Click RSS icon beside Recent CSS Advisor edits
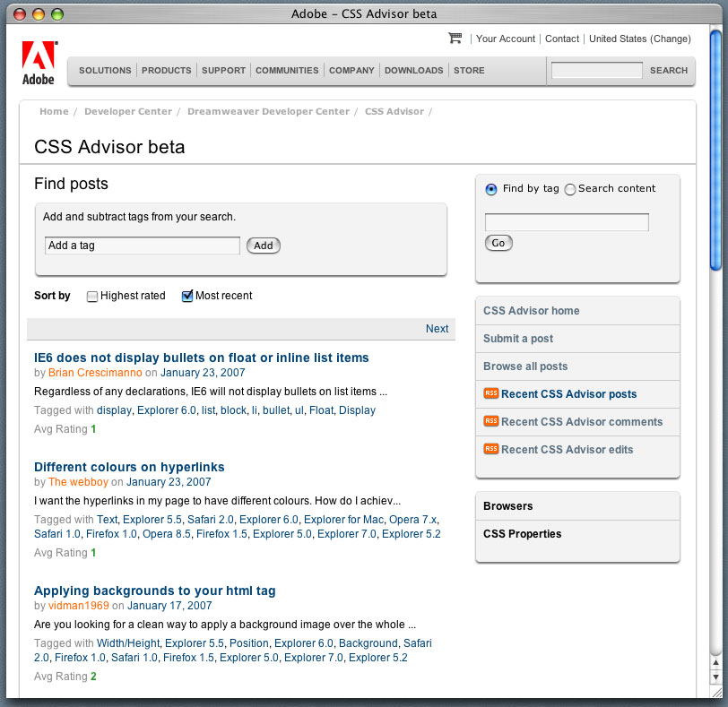Viewport: 728px width, 707px height. (x=490, y=449)
